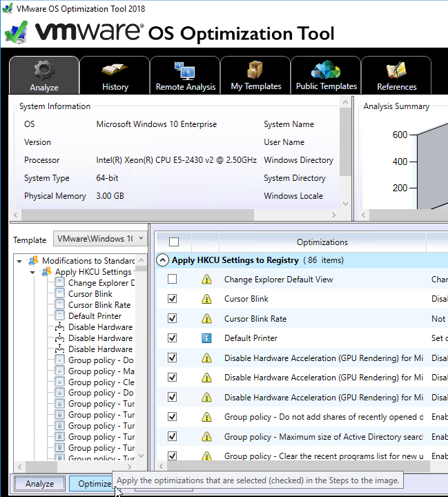
Task: Click the Apply HKCU Settings tree node icon
Action: pyautogui.click(x=46, y=272)
